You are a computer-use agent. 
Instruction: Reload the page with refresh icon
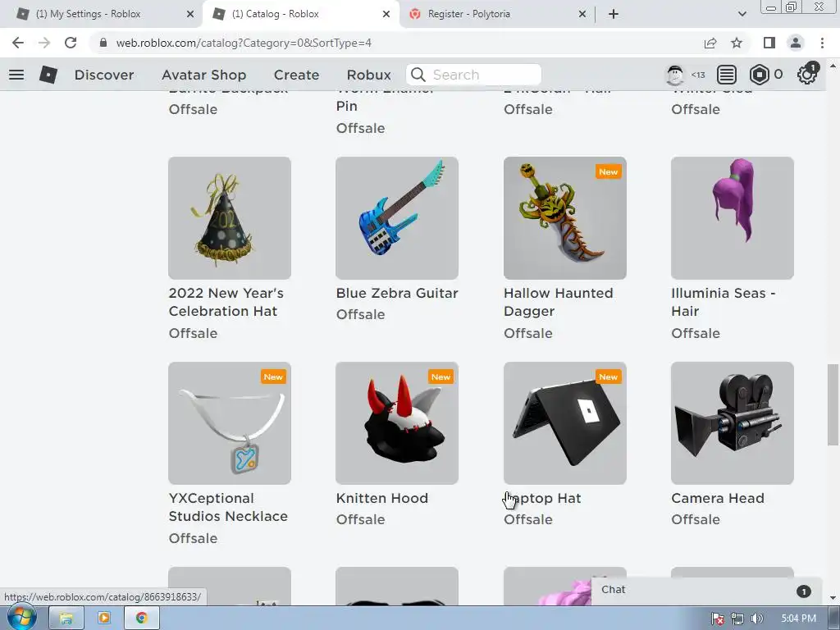click(71, 43)
